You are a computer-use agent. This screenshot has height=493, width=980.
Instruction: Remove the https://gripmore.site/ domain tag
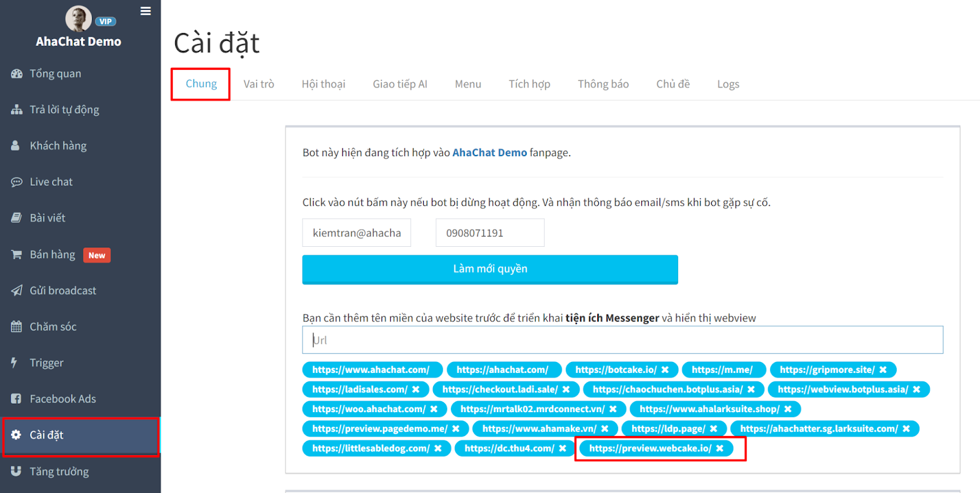pyautogui.click(x=883, y=370)
